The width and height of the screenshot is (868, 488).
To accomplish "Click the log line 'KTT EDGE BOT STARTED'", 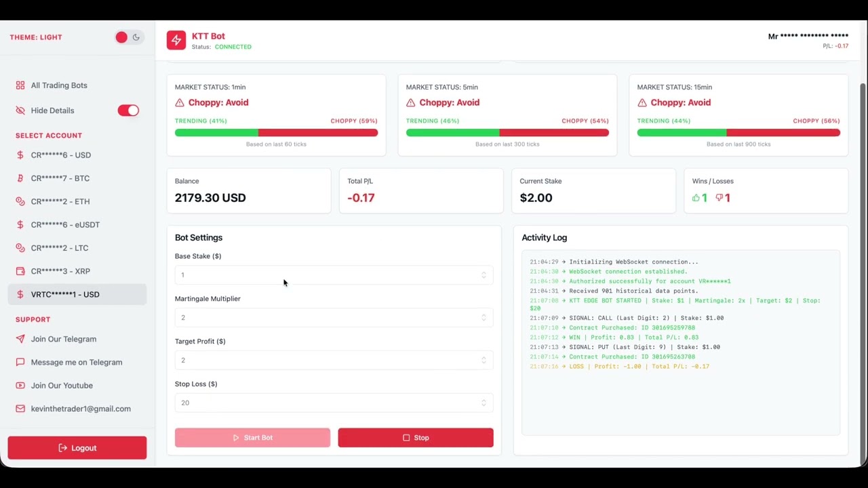I will (675, 304).
